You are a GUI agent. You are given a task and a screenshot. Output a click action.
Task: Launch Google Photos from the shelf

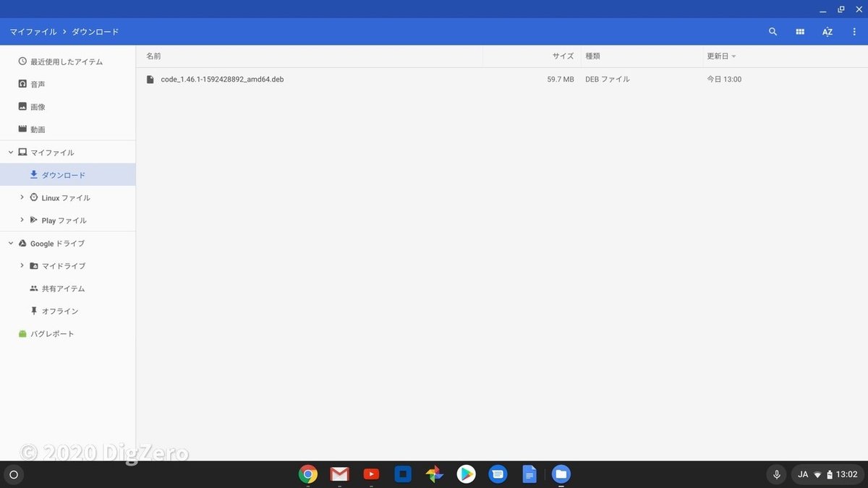point(434,474)
